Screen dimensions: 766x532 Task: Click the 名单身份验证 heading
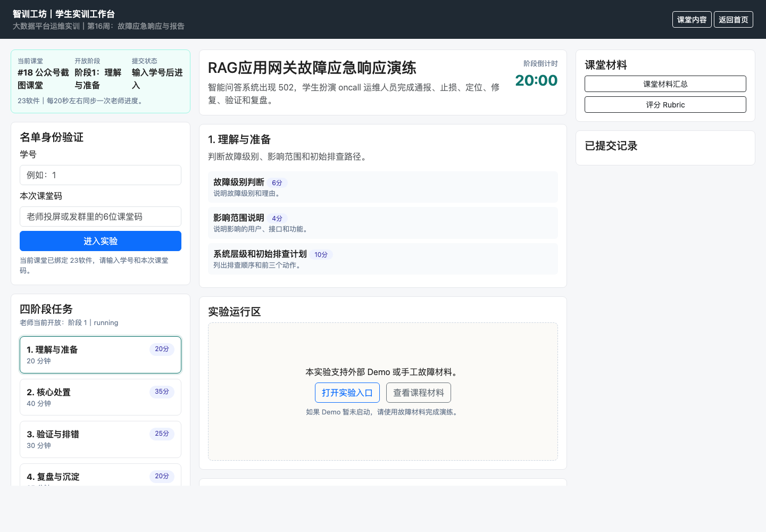52,137
